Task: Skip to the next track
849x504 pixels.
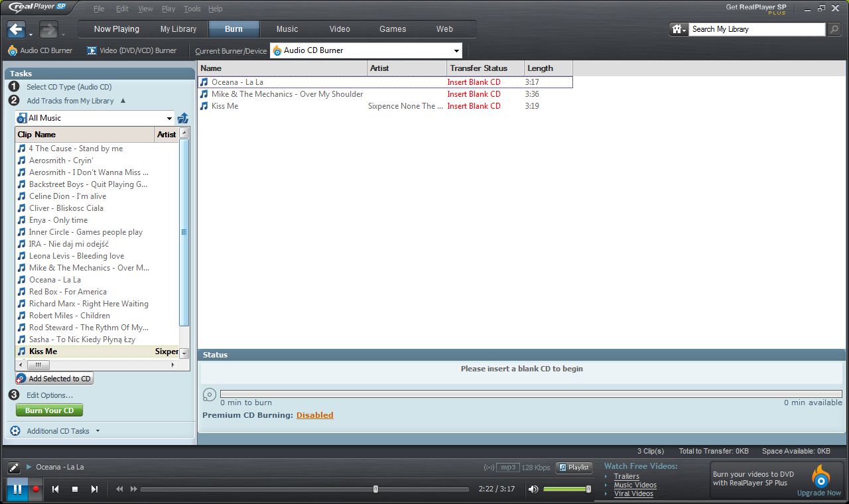Action: [x=94, y=489]
